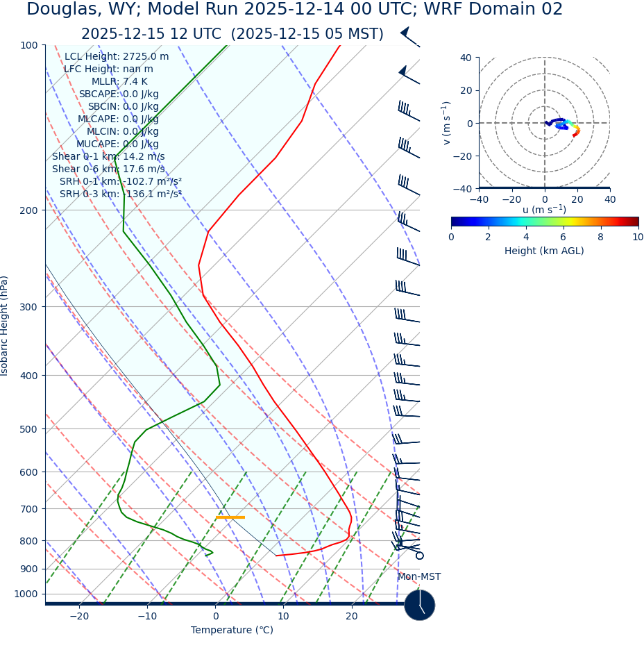Click the dark blue end of height colorbar
This screenshot has width=644, height=650.
tap(455, 222)
